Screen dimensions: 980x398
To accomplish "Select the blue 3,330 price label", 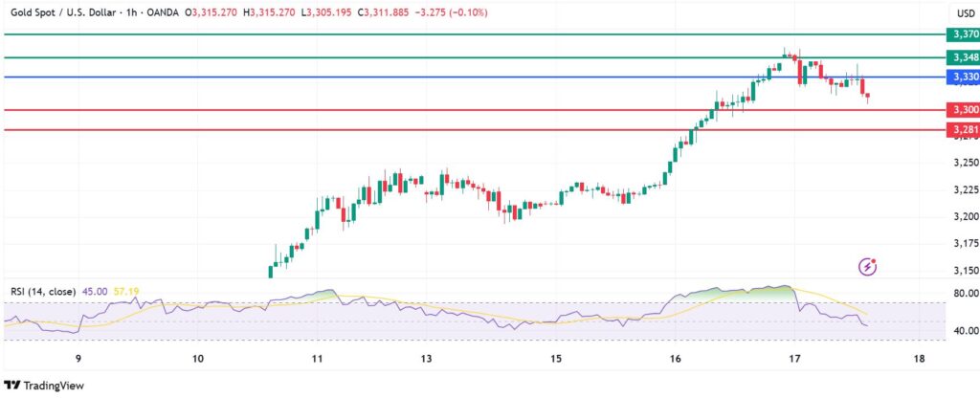I will click(x=961, y=77).
